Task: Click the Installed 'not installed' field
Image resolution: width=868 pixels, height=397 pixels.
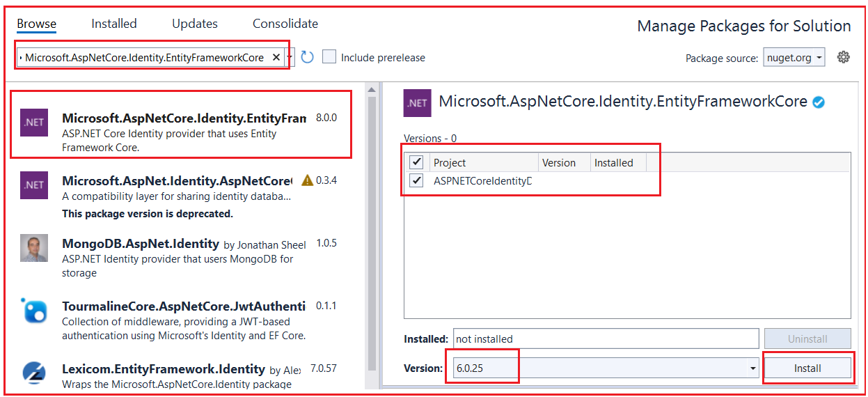Action: (x=606, y=339)
